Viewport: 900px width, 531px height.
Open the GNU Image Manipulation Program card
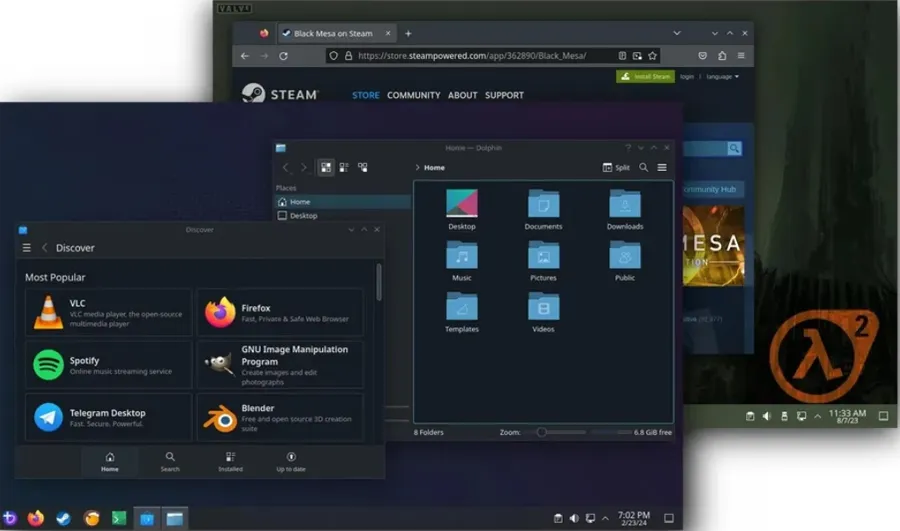(x=280, y=365)
